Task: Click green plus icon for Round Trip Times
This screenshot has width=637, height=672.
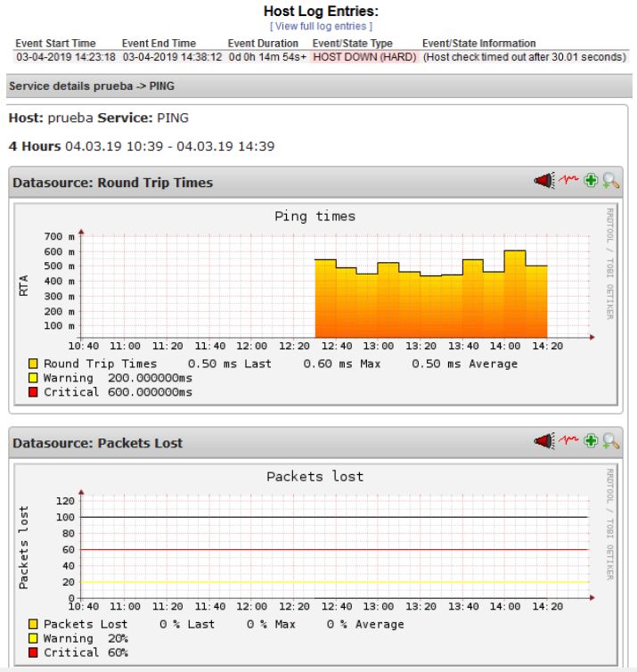Action: coord(590,182)
